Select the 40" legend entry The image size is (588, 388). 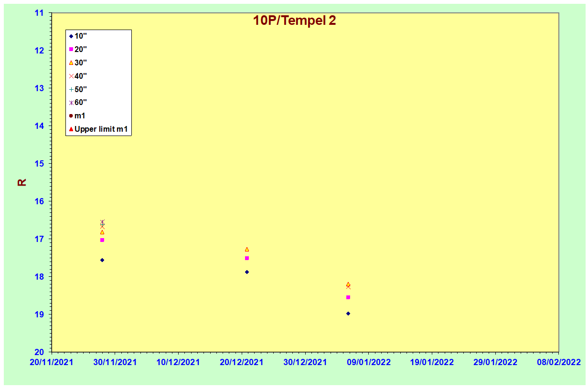[x=78, y=76]
